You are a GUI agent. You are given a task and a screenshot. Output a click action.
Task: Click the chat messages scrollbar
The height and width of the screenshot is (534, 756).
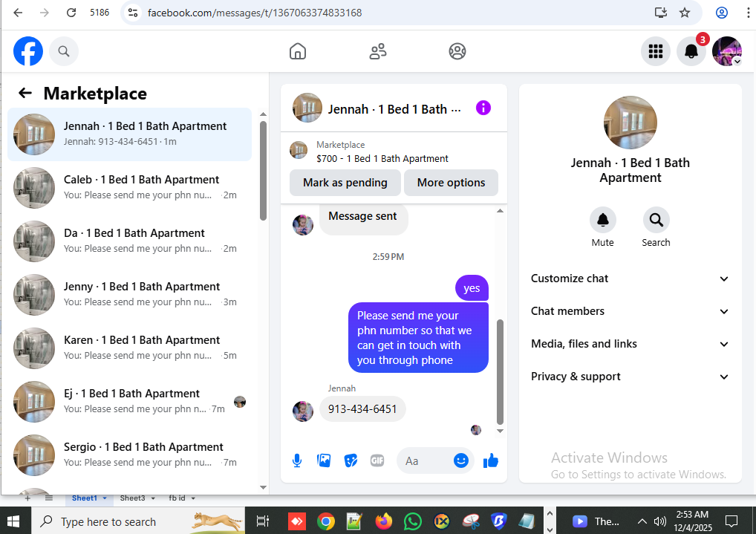[500, 371]
